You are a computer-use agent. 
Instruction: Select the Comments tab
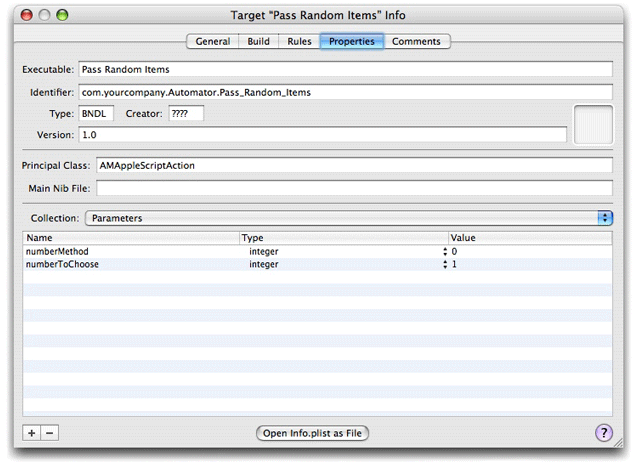click(417, 42)
